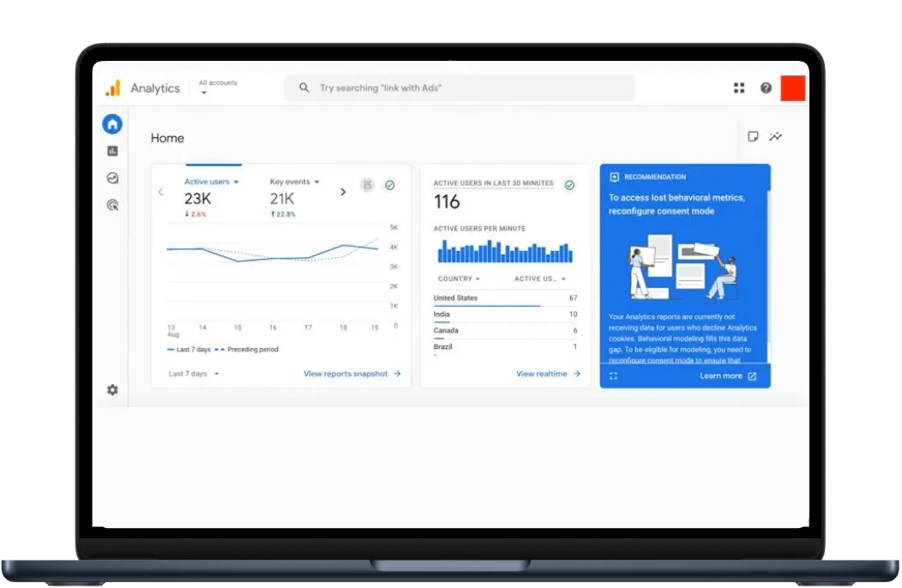902x588 pixels.
Task: Click the anomaly insights icon on Active users card
Action: [x=367, y=184]
